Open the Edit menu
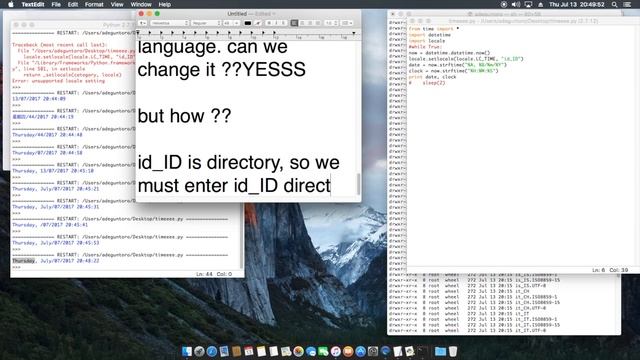The width and height of the screenshot is (640, 360). 73,4
